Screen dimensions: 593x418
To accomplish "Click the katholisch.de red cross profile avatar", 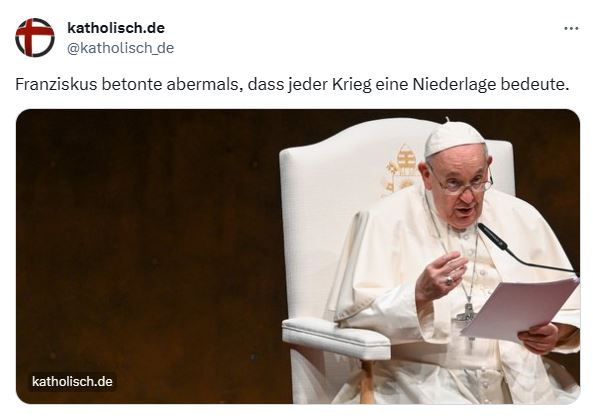I will pos(35,37).
